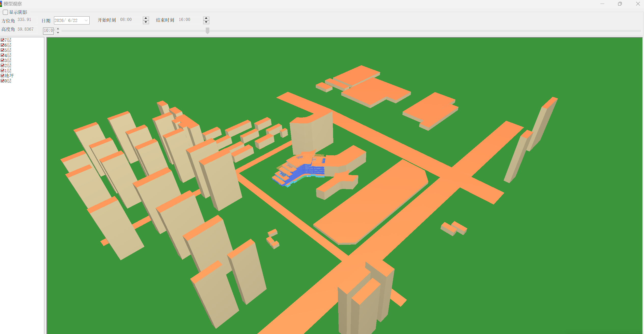Open the 日期 date dropdown
Screen dimensions: 644x334
coord(86,20)
